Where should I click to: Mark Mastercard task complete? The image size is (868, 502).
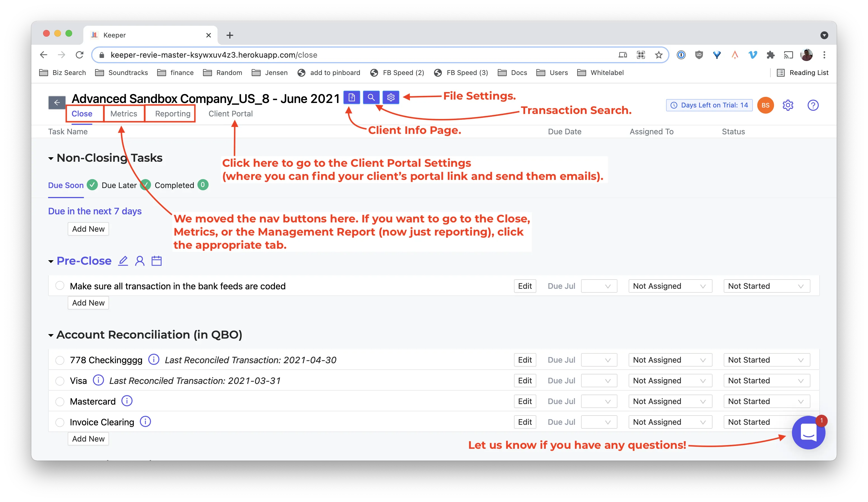click(x=60, y=401)
